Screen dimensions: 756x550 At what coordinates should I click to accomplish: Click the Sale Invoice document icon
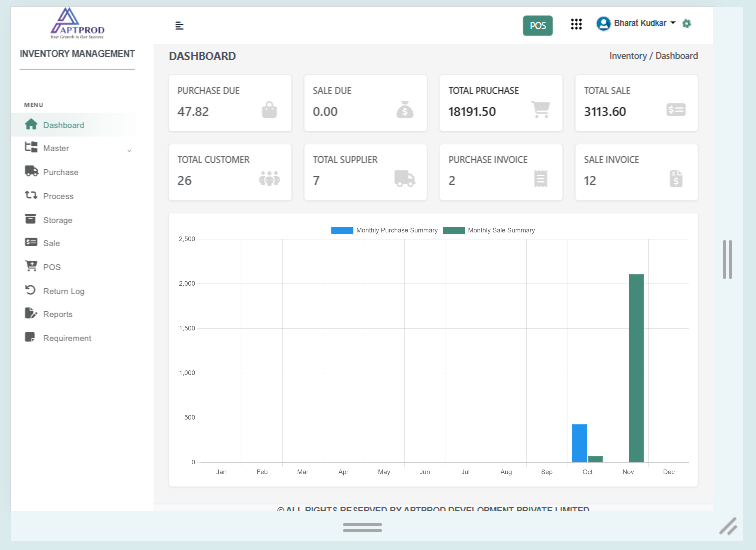pyautogui.click(x=676, y=179)
